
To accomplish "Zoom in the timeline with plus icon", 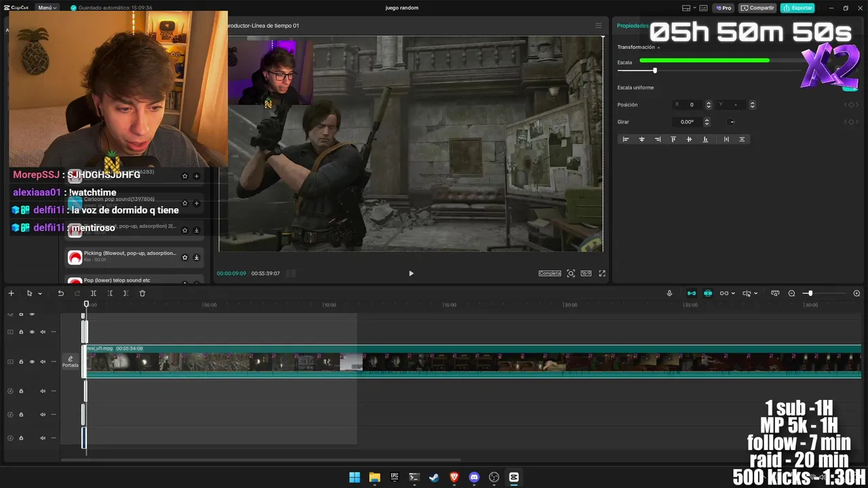I will pyautogui.click(x=856, y=293).
